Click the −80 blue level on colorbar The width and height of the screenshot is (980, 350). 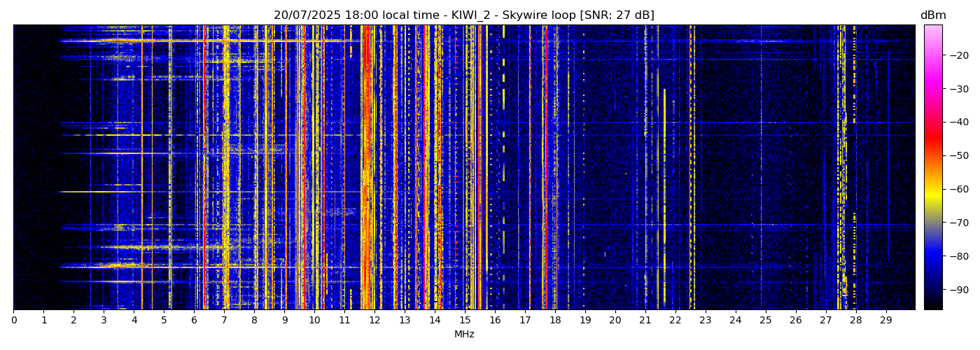(x=933, y=256)
